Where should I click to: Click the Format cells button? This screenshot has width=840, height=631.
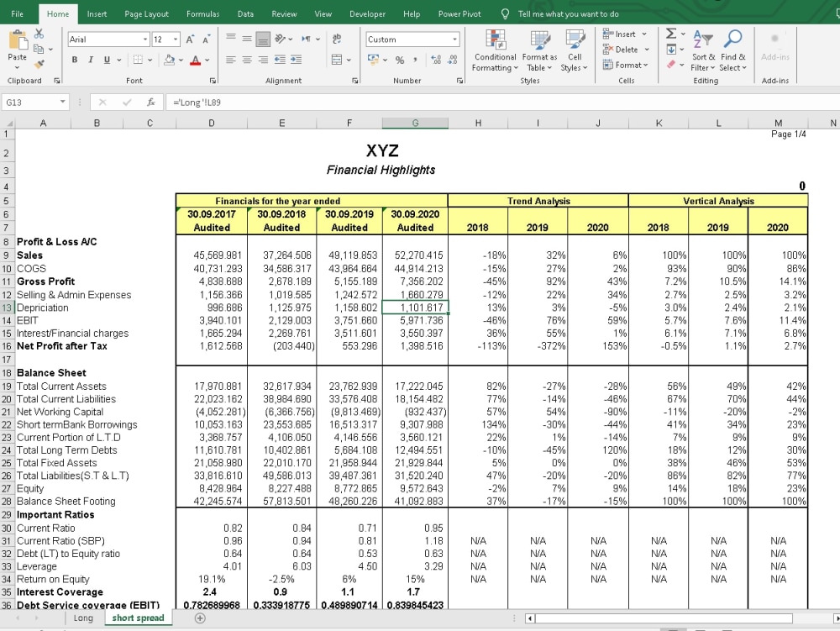click(625, 65)
